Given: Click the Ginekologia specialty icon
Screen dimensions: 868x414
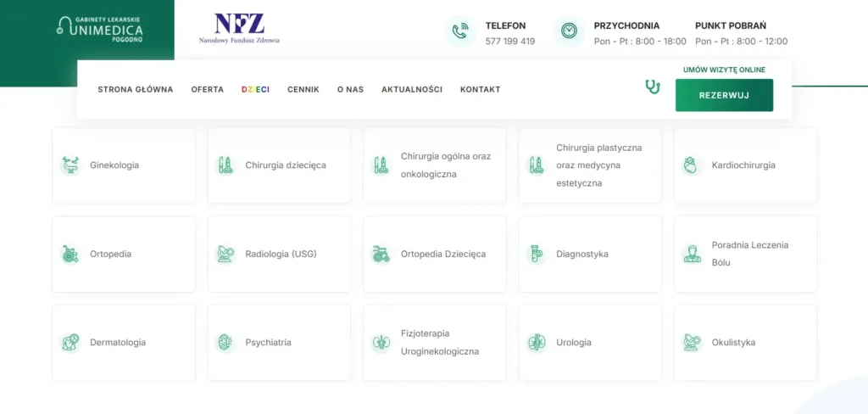Looking at the screenshot, I should coord(70,165).
